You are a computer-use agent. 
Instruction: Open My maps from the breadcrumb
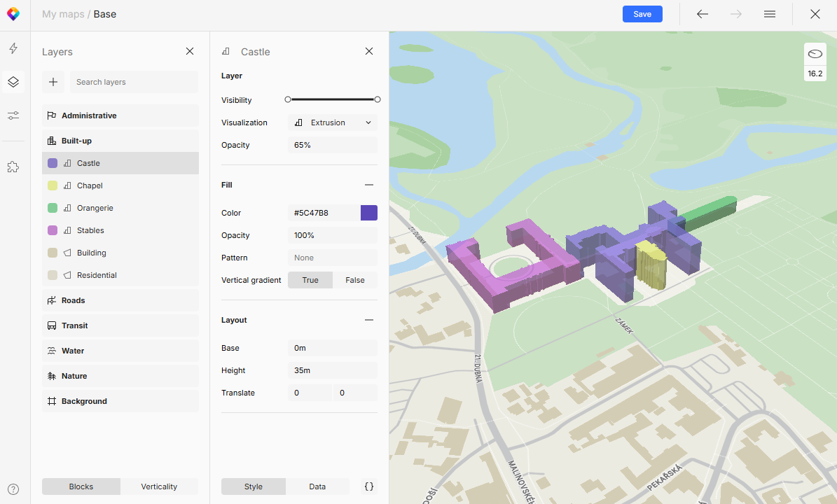click(63, 14)
